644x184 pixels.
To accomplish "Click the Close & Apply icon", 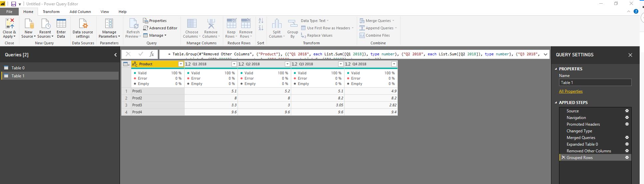I will 10,24.
